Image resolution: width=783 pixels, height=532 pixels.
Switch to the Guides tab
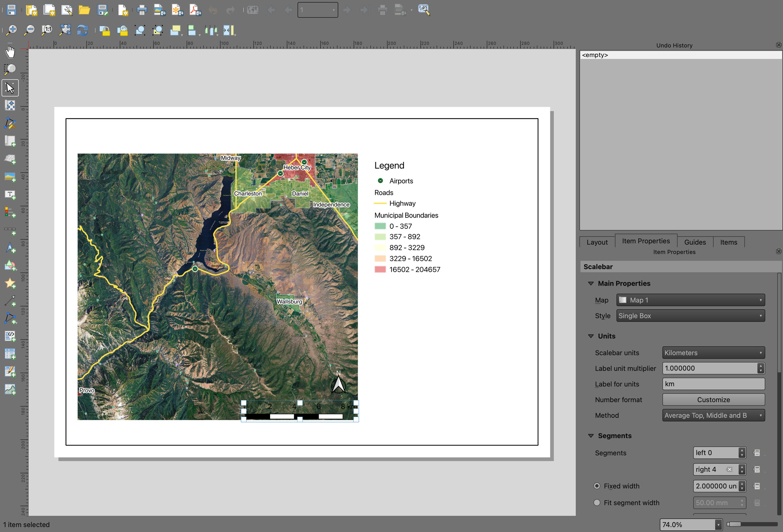coord(695,242)
